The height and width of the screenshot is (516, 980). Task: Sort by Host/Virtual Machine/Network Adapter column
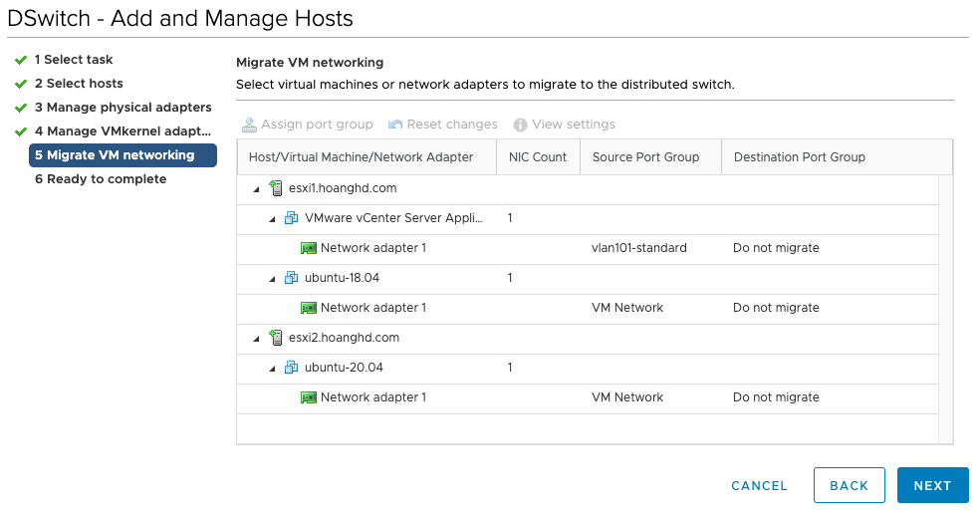(367, 157)
